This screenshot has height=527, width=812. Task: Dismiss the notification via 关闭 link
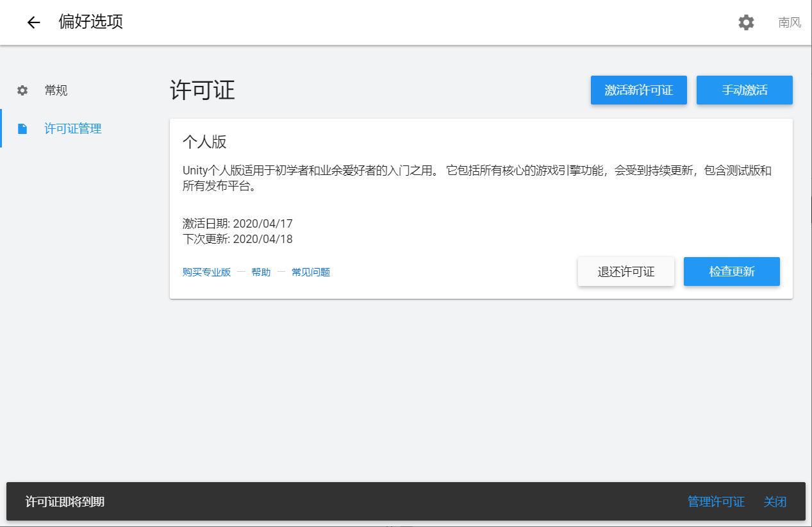point(775,502)
